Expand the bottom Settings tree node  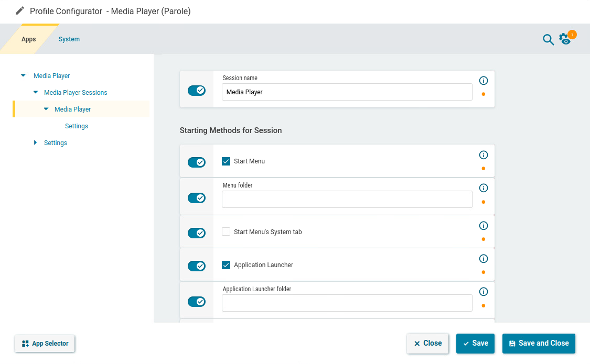[x=36, y=143]
